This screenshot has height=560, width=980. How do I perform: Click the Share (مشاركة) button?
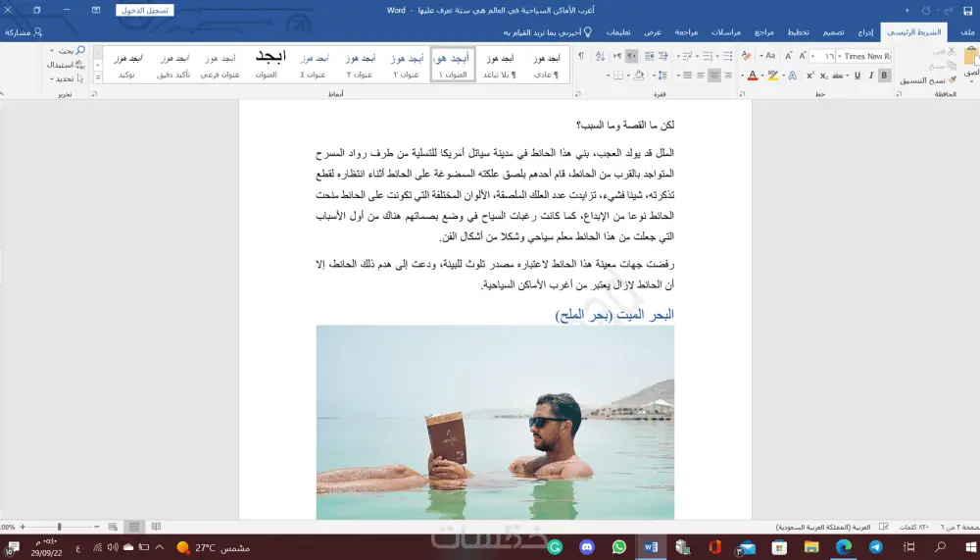pyautogui.click(x=24, y=32)
